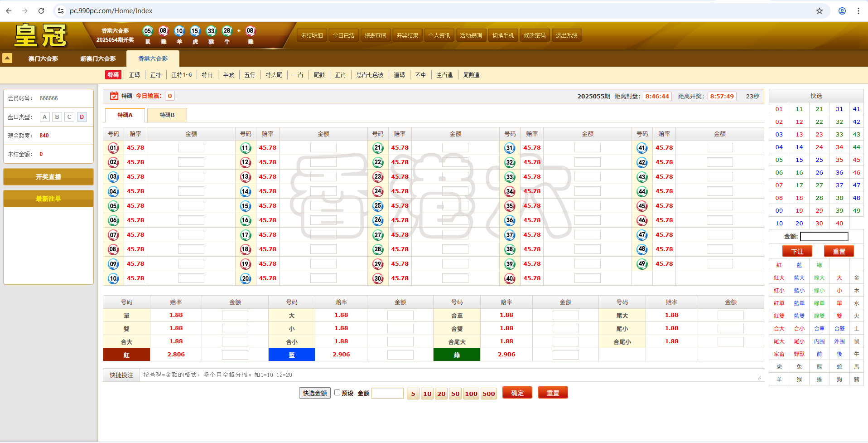The width and height of the screenshot is (868, 443).
Task: Click the bookmark star in the address bar
Action: [x=819, y=11]
